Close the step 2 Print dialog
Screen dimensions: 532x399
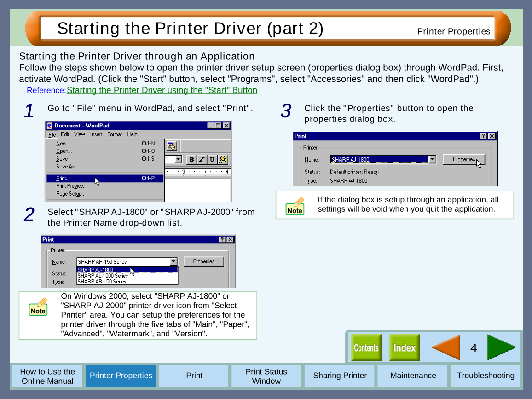pos(231,239)
